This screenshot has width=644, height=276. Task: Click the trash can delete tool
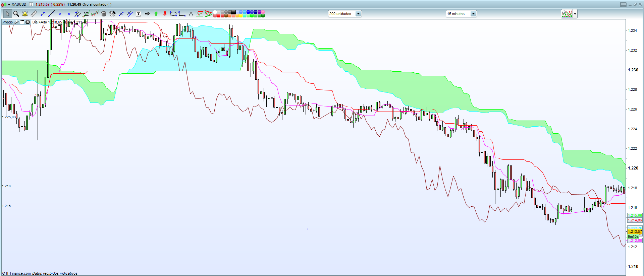[104, 14]
